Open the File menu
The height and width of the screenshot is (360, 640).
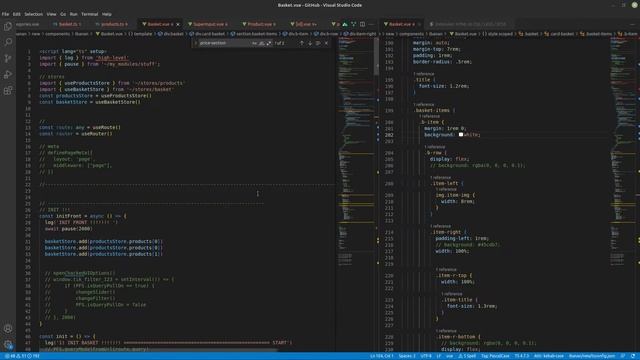click(5, 14)
